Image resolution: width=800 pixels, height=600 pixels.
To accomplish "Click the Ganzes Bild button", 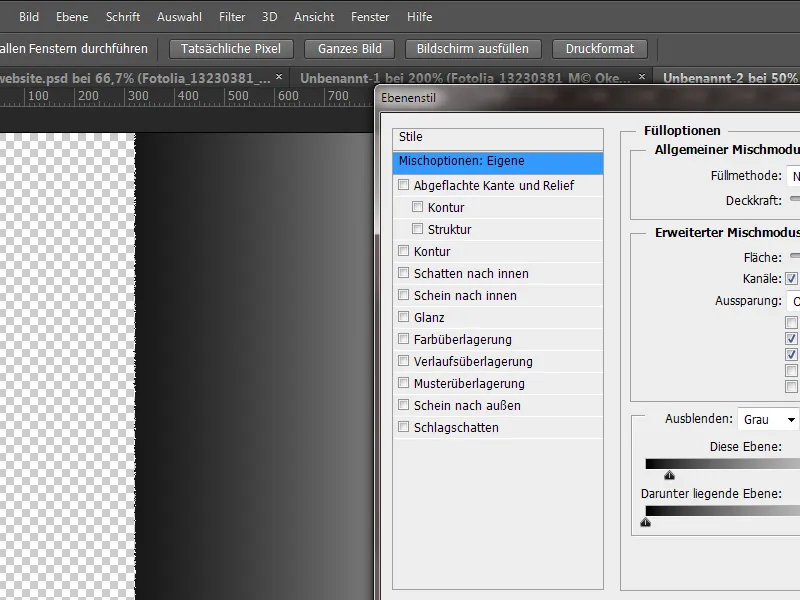I will (349, 49).
